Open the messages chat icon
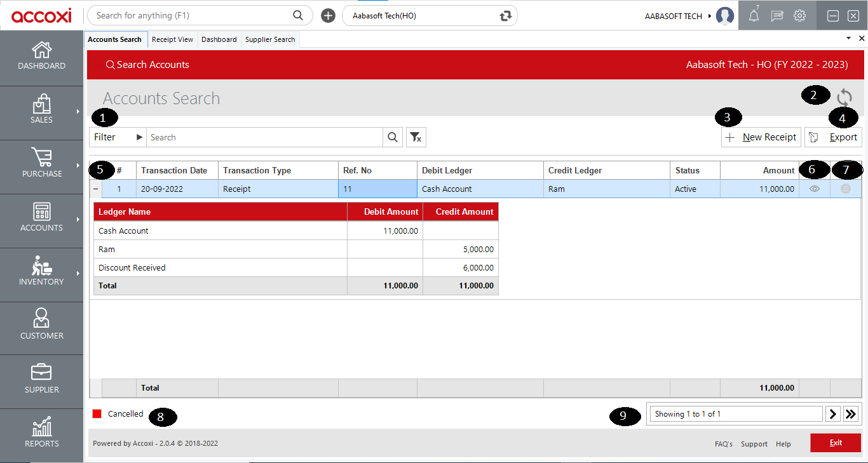Viewport: 868px width, 463px height. pyautogui.click(x=777, y=16)
